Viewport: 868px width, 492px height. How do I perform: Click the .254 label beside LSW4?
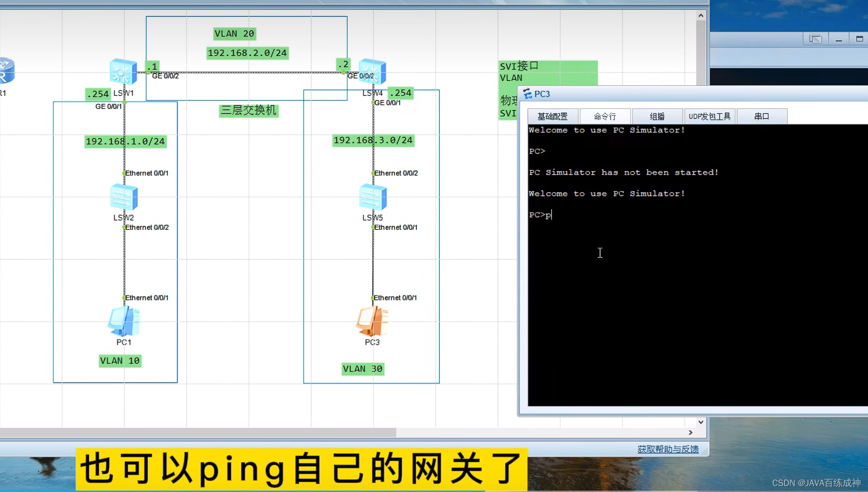pyautogui.click(x=401, y=93)
